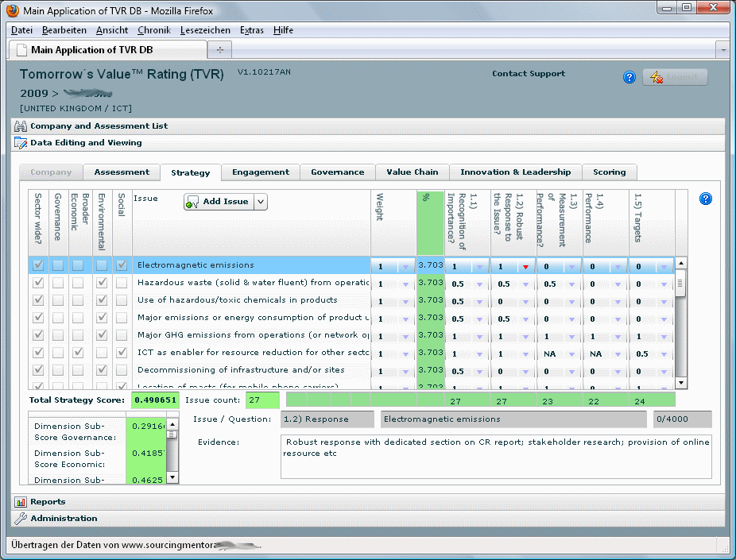This screenshot has width=736, height=560.
Task: Open the Add Issue dropdown arrow
Action: (x=261, y=202)
